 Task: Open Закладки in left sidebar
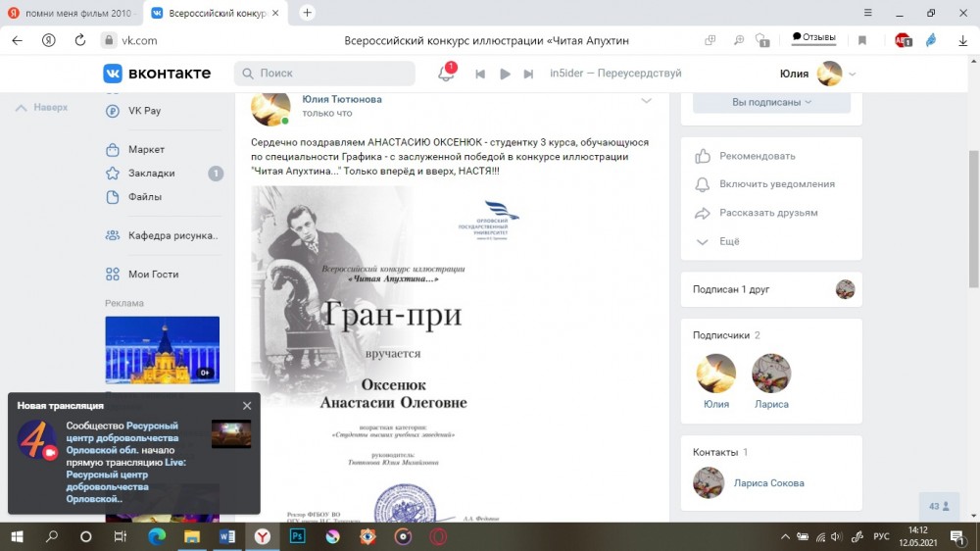[151, 174]
